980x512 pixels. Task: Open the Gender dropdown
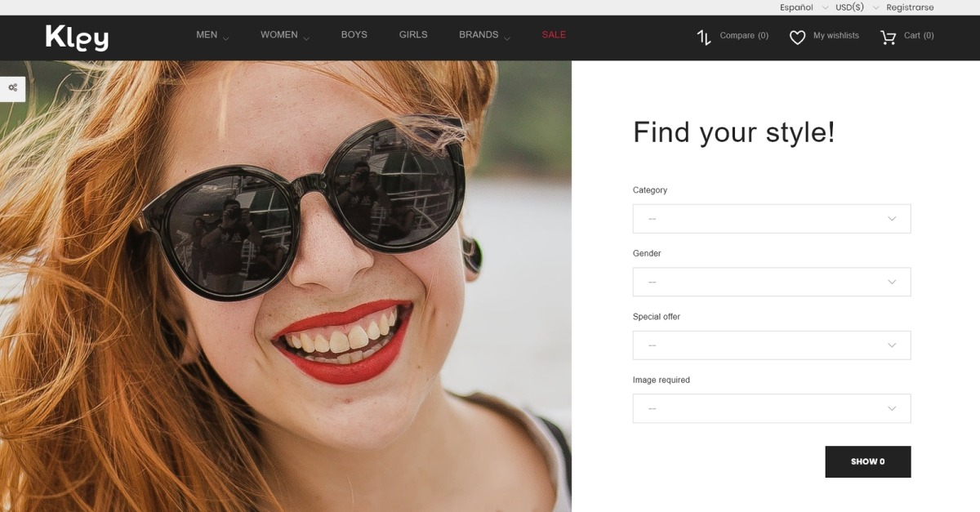pyautogui.click(x=772, y=282)
